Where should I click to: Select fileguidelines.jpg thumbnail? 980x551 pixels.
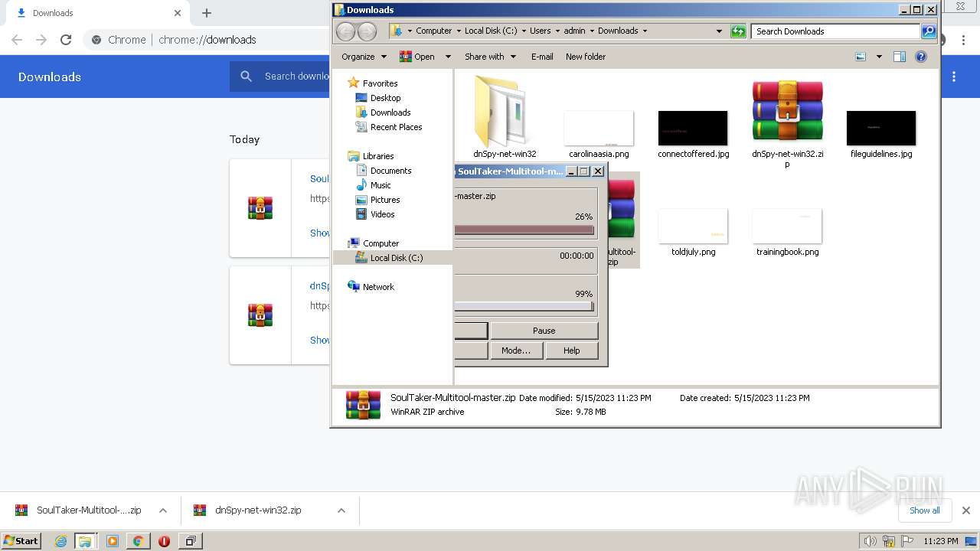881,128
